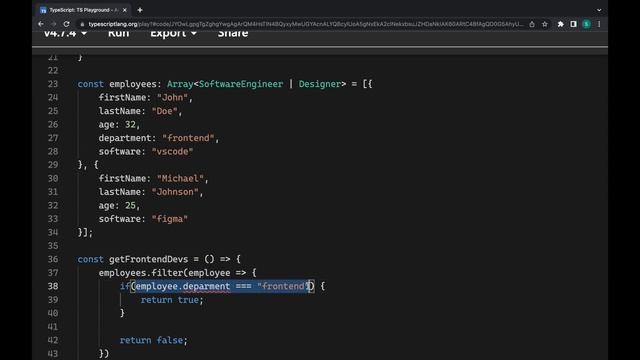Click the "figma" string value

(x=170, y=219)
